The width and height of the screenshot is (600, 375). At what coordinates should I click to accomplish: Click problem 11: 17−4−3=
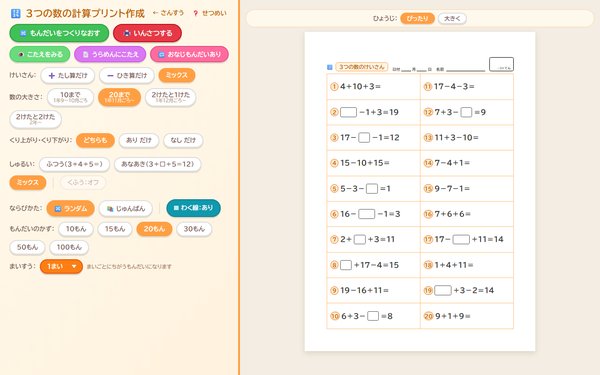pos(454,86)
